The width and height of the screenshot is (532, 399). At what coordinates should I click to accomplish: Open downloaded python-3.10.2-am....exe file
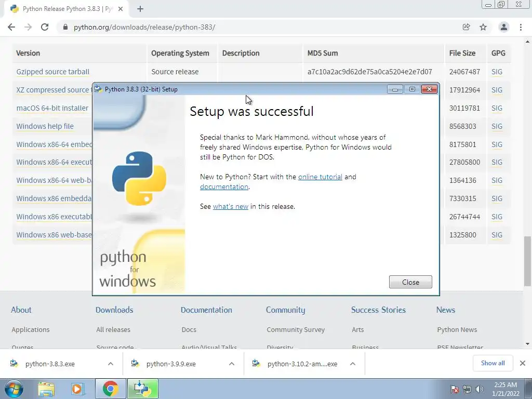302,364
